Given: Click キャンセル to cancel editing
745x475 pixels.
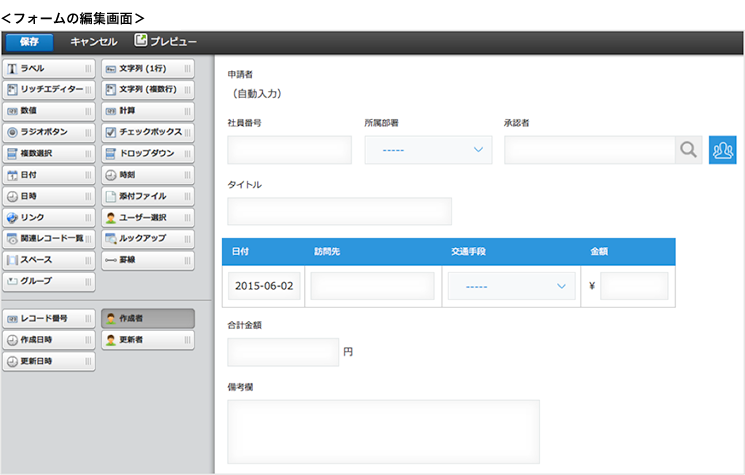Looking at the screenshot, I should [93, 41].
